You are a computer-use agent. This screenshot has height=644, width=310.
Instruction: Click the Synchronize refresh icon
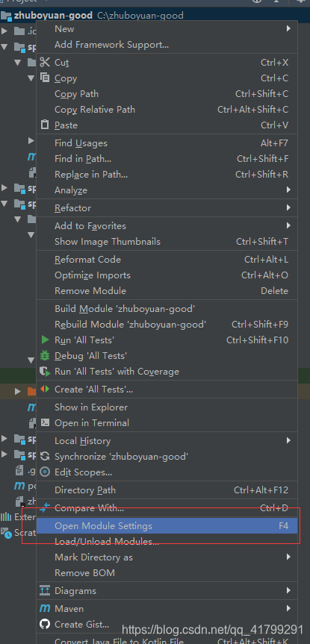click(x=45, y=456)
